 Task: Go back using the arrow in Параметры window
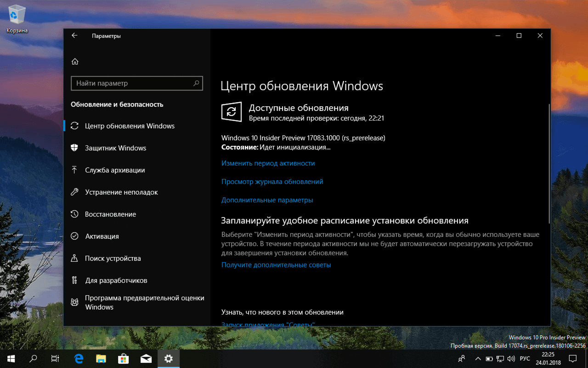[x=74, y=35]
